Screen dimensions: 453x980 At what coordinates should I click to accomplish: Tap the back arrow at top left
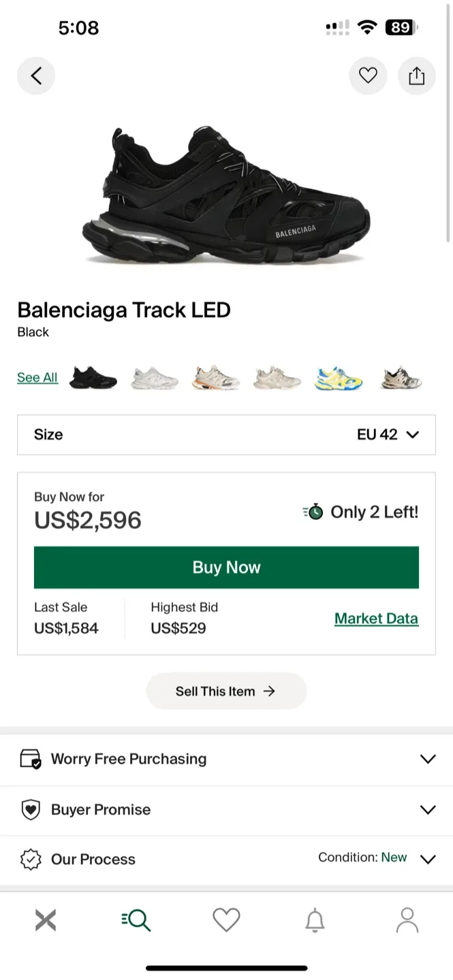[x=36, y=76]
